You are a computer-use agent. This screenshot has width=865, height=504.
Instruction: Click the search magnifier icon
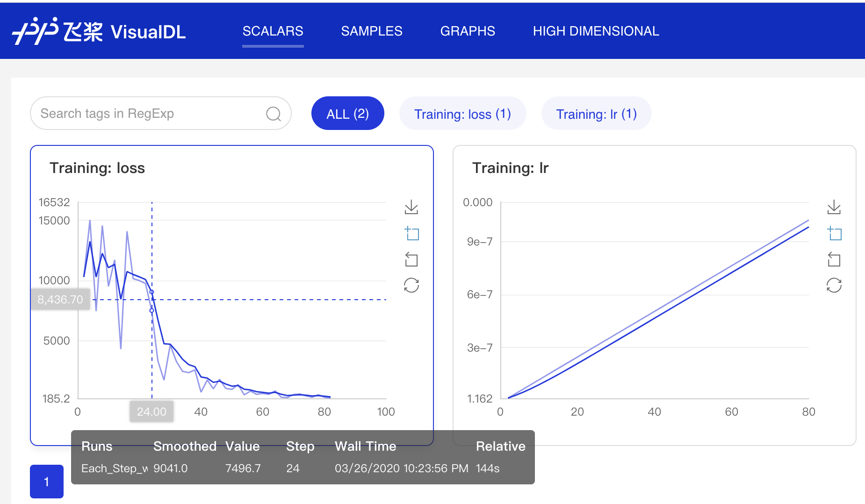[x=274, y=114]
